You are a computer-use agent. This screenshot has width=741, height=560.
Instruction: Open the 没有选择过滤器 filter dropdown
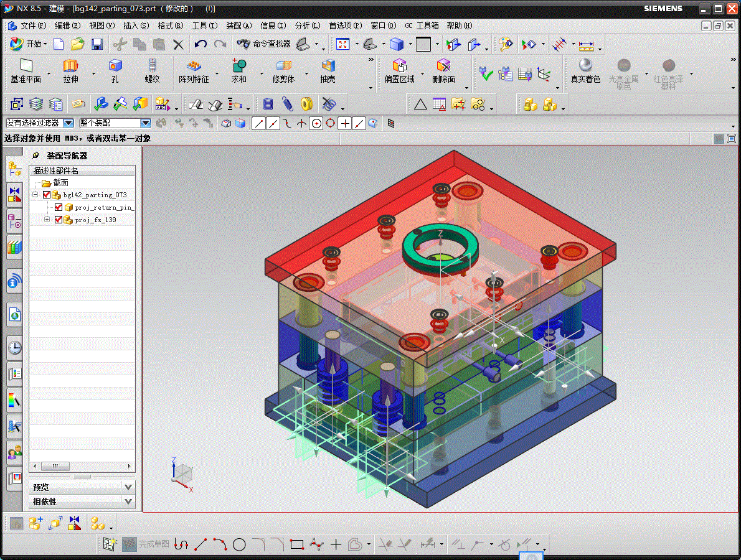[40, 123]
